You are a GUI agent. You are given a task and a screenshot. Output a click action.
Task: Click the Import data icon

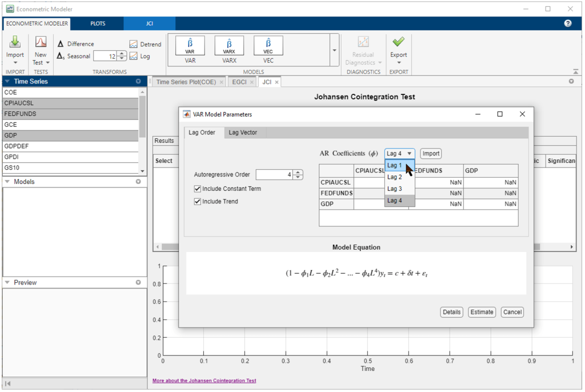15,42
